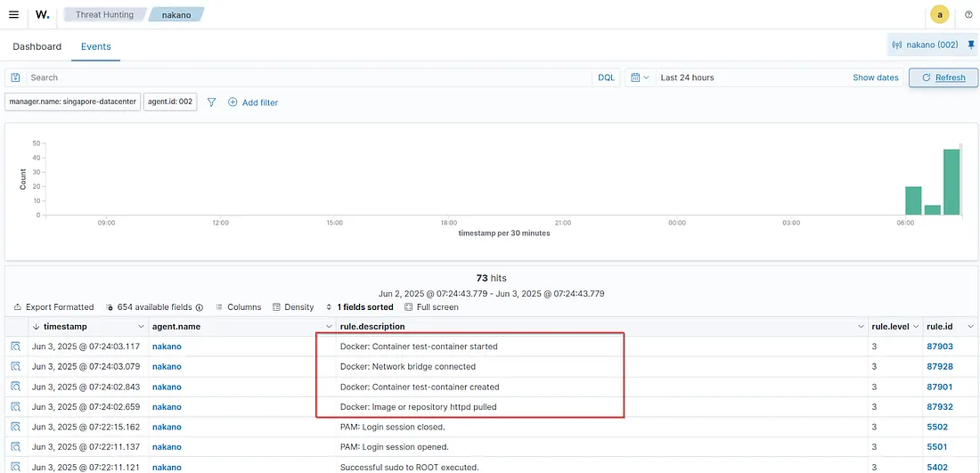Open the hamburger navigation menu
The width and height of the screenshot is (980, 473).
pyautogui.click(x=13, y=14)
